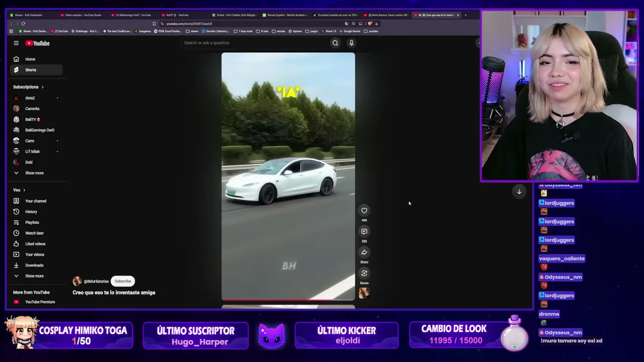Open the @BeluHistorias channel name
Screen dimensions: 644x362
point(96,282)
